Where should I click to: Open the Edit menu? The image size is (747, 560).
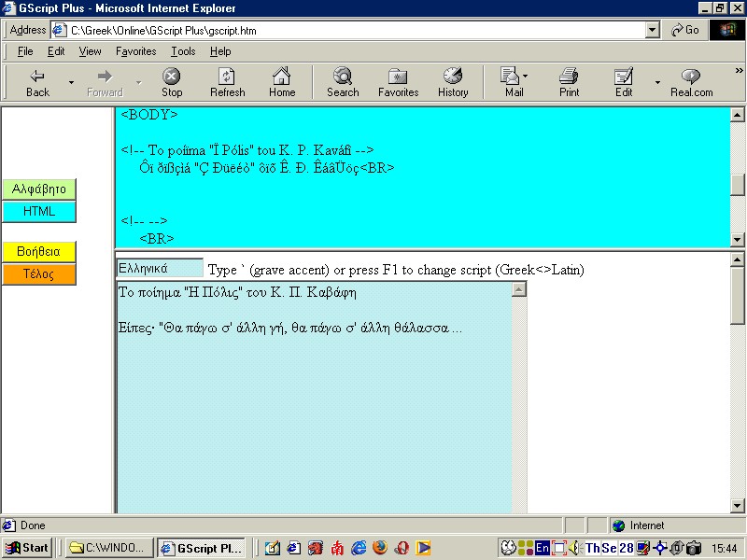56,51
